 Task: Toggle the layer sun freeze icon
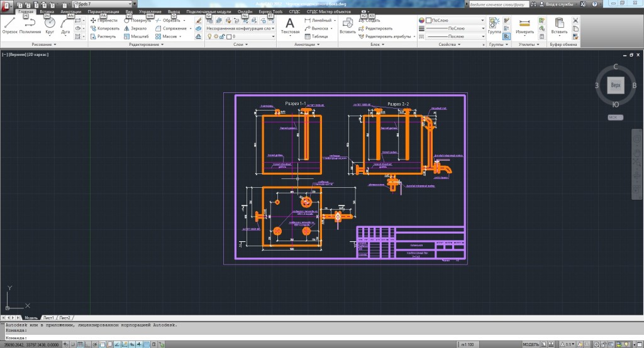tap(216, 36)
